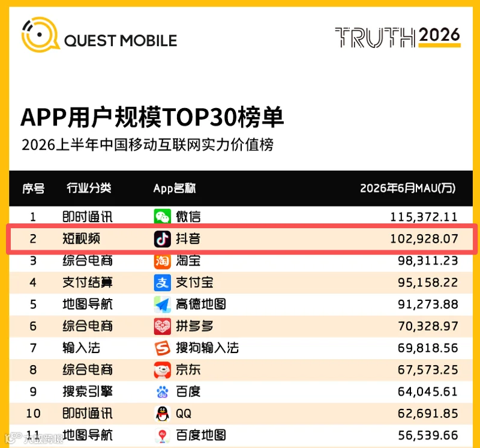The height and width of the screenshot is (448, 480).
Task: Click the MAU value 98,311.23
Action: pos(428,261)
